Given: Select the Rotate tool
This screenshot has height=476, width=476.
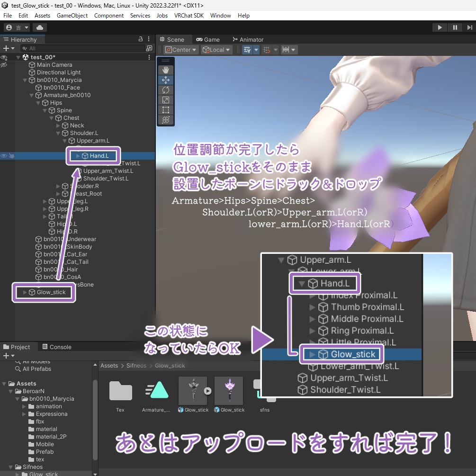Looking at the screenshot, I should coord(165,90).
